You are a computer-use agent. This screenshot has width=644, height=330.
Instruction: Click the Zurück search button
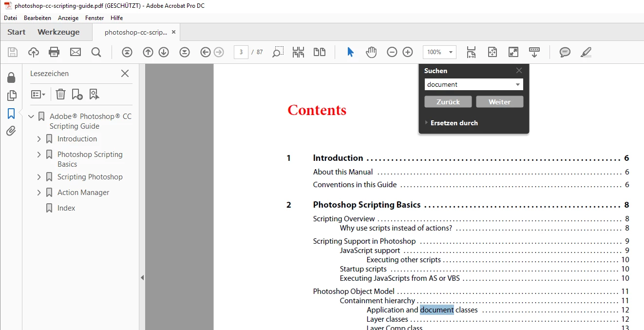click(x=448, y=102)
